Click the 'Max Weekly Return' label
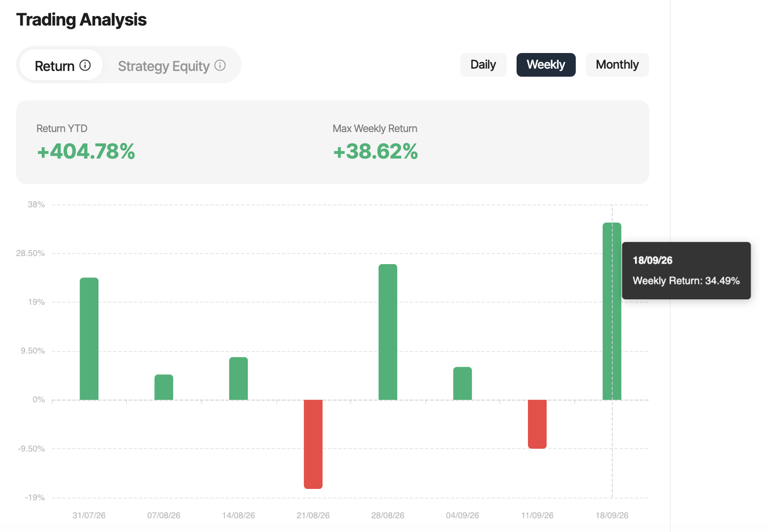This screenshot has width=768, height=532. [x=375, y=128]
